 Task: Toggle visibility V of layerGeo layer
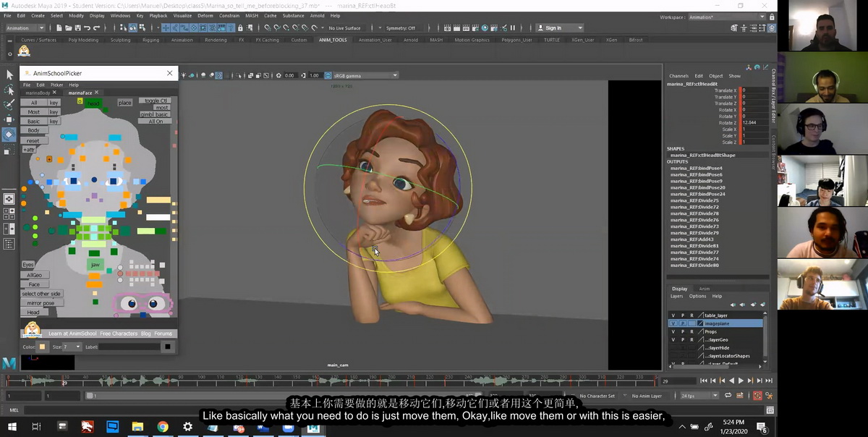pyautogui.click(x=673, y=339)
